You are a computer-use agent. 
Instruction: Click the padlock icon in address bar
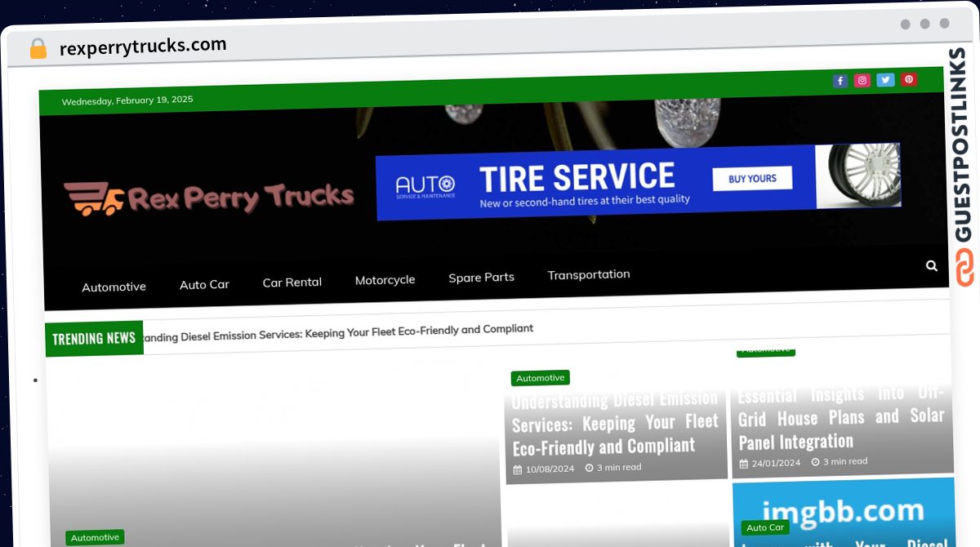pos(38,49)
